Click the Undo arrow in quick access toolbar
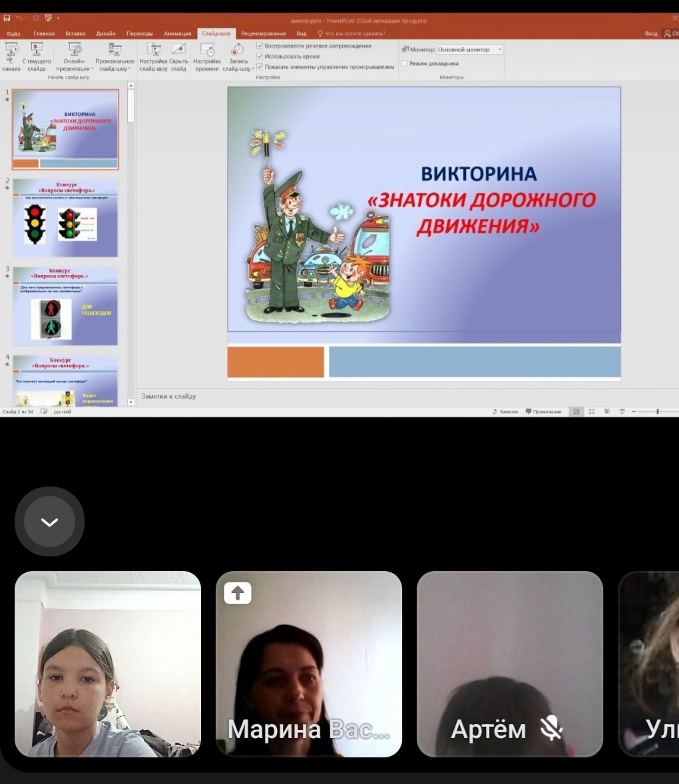 tap(19, 18)
